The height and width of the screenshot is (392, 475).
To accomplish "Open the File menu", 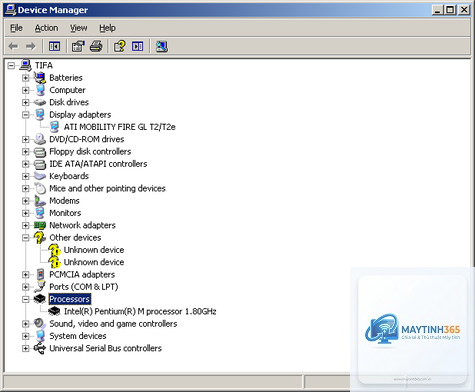I will (x=16, y=28).
